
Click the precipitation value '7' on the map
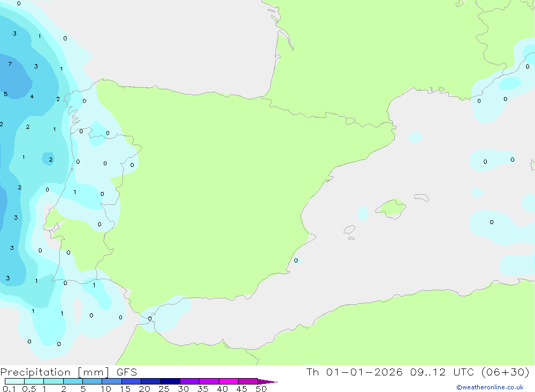[x=10, y=64]
